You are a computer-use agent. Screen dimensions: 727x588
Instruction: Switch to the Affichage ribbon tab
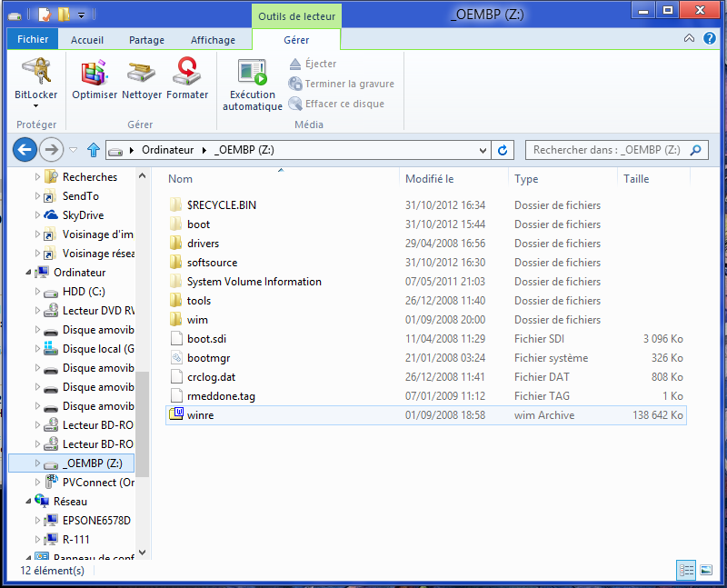pos(213,40)
